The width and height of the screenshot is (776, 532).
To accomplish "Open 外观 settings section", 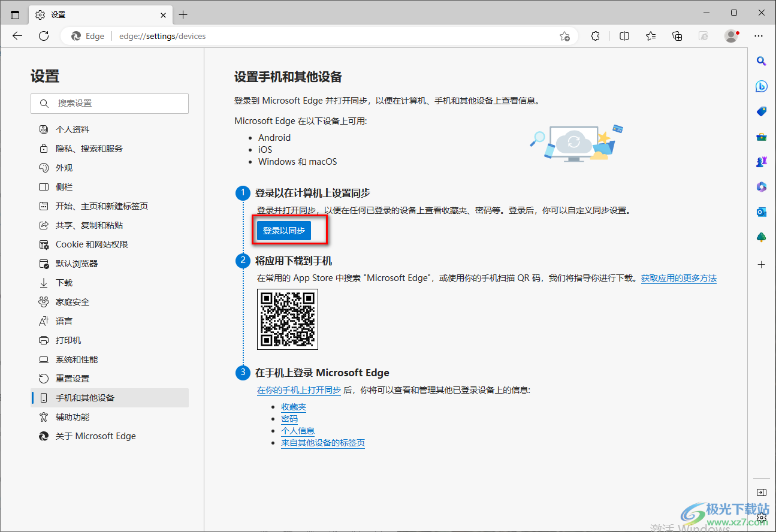I will 110,168.
